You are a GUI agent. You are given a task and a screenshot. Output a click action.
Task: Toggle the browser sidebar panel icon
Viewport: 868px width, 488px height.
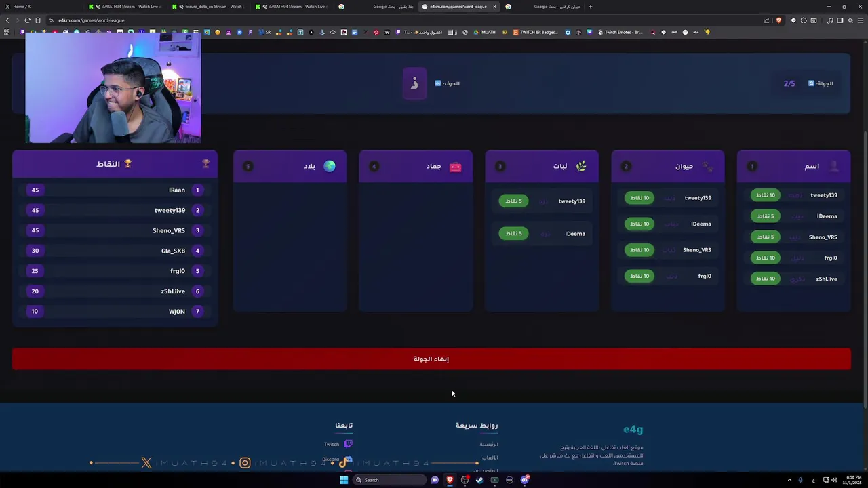coord(840,20)
